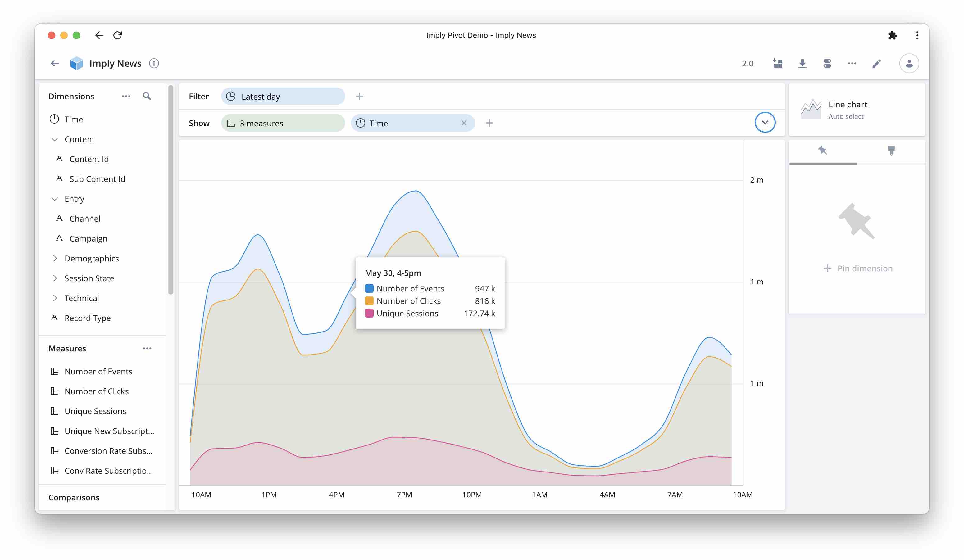Click the pencil edit icon in top bar
The height and width of the screenshot is (560, 964).
(877, 63)
